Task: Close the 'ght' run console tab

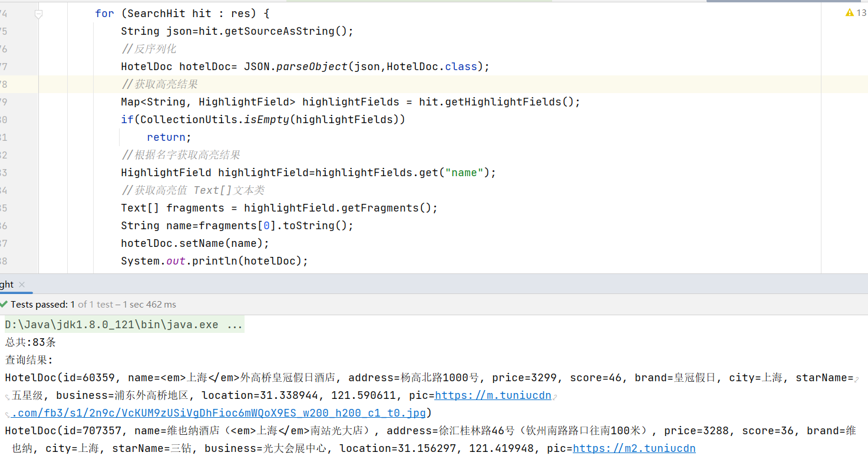Action: (x=21, y=283)
